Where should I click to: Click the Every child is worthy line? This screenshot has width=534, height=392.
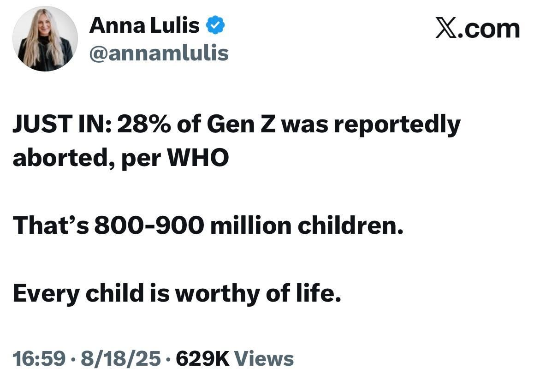tap(177, 293)
